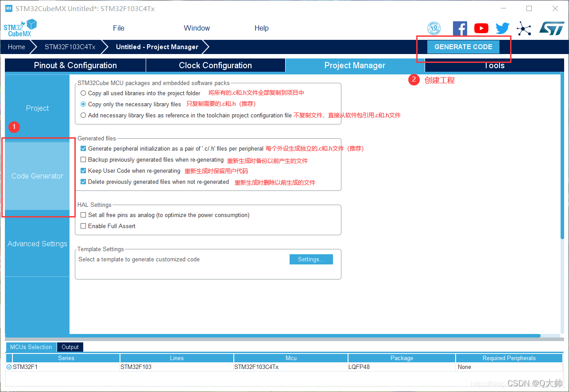Image resolution: width=569 pixels, height=392 pixels.
Task: Sort by Mcu column header
Action: pyautogui.click(x=291, y=358)
